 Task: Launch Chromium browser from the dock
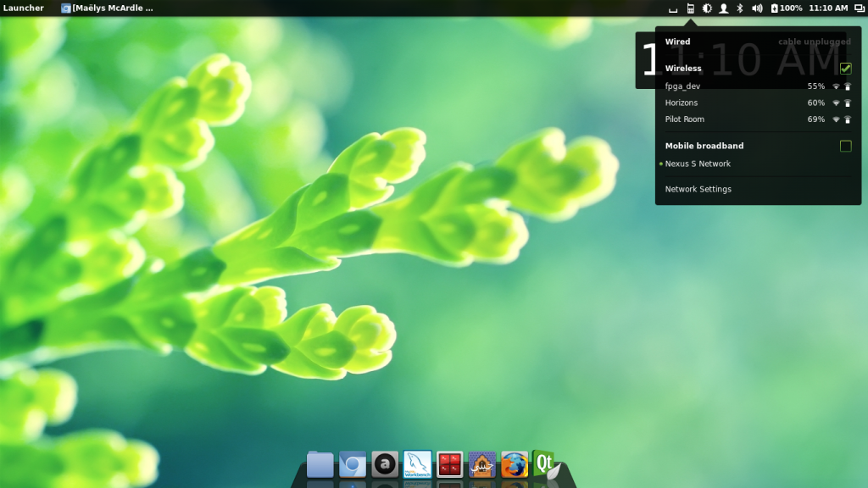[x=353, y=464]
